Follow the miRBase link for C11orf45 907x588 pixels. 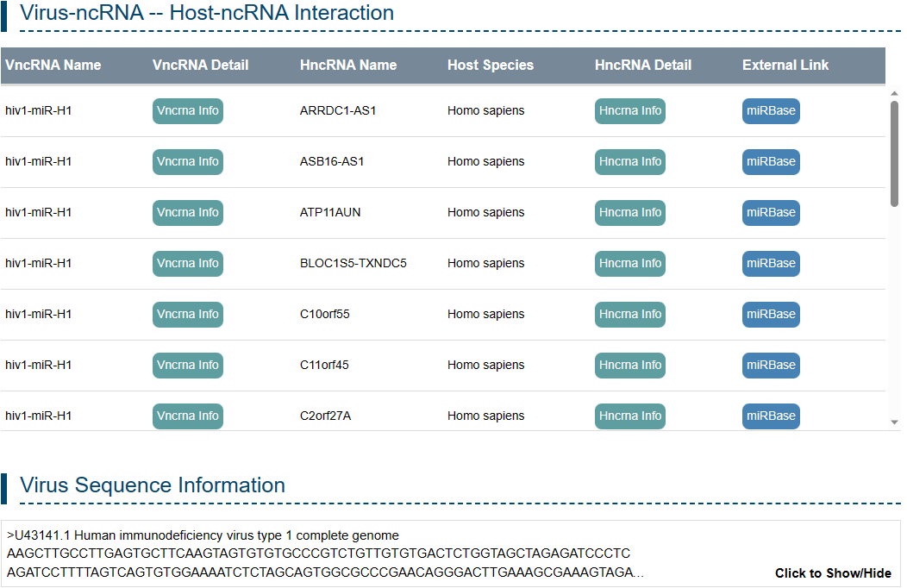pyautogui.click(x=770, y=366)
